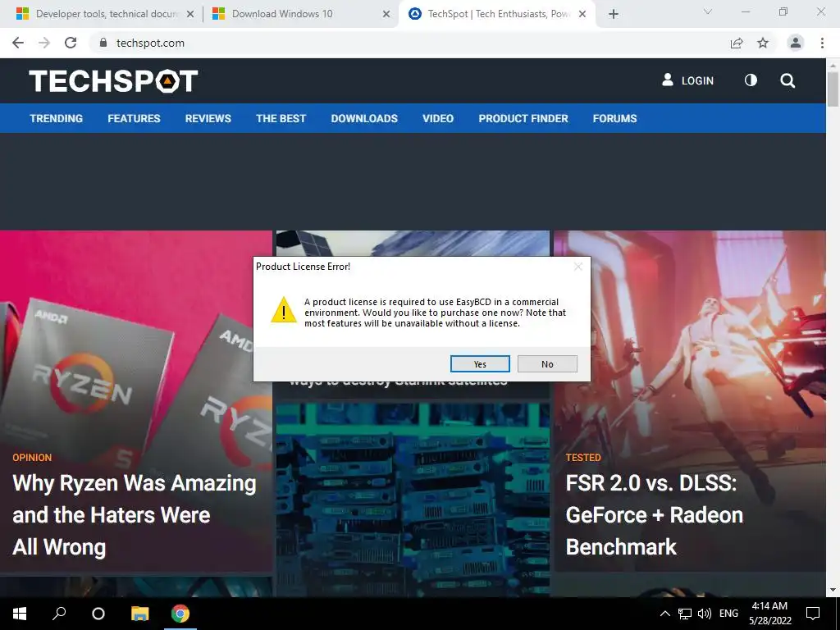Open THE BEST menu
The height and width of the screenshot is (630, 840).
coord(281,118)
